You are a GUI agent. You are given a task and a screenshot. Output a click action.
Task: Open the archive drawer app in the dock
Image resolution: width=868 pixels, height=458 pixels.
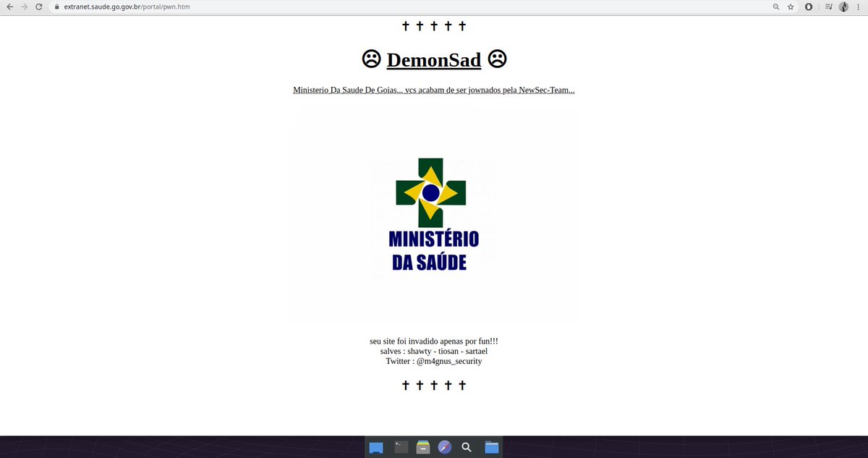423,447
